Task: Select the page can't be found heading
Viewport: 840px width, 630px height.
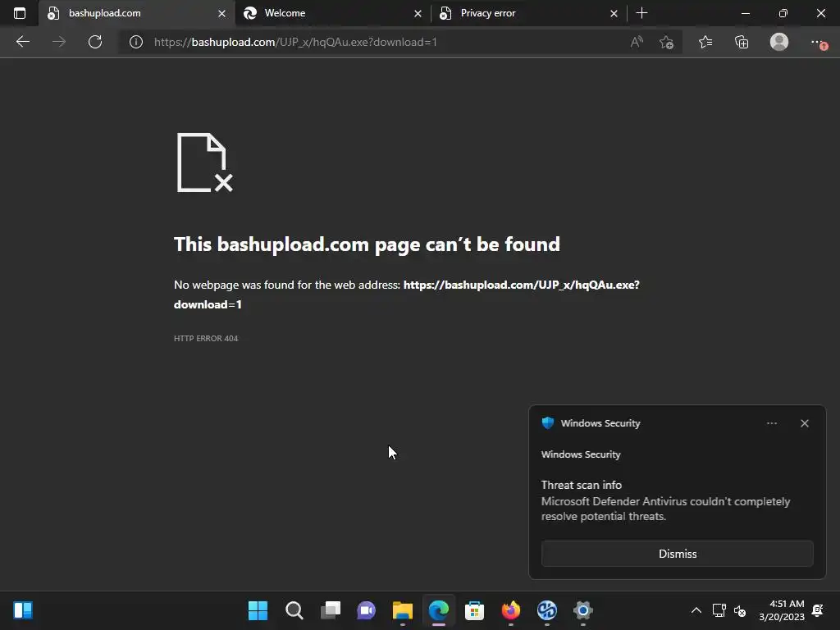Action: 367,244
